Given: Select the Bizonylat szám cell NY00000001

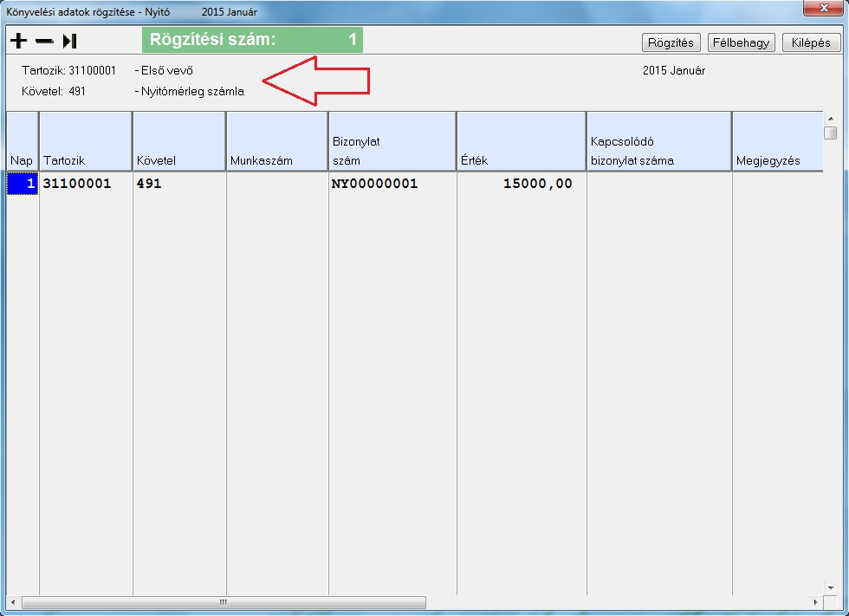Looking at the screenshot, I should tap(392, 184).
